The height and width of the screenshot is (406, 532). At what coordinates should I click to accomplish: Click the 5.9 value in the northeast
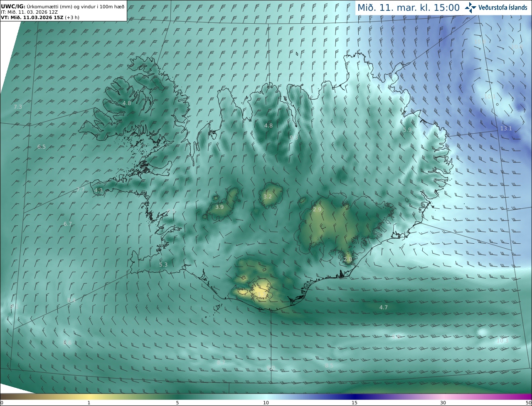[407, 130]
